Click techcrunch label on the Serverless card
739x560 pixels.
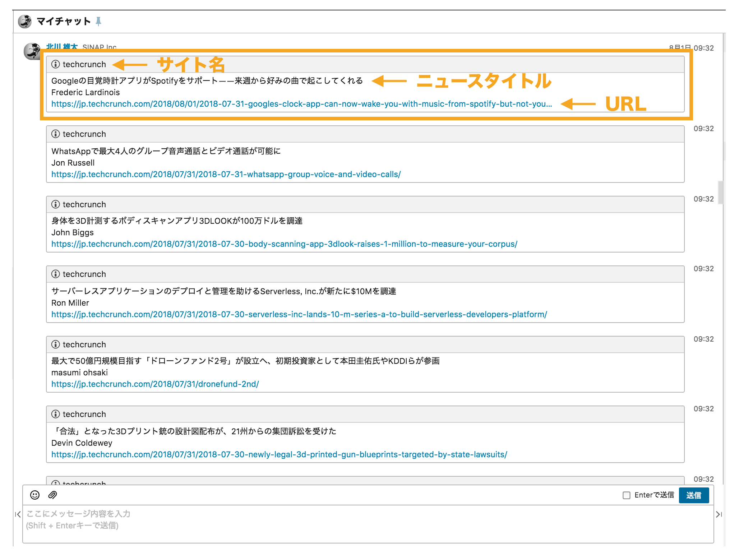click(x=84, y=274)
